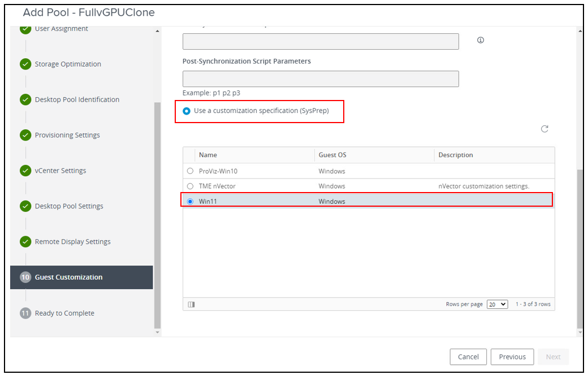
Task: Click the green check beside User Assignment
Action: point(25,28)
